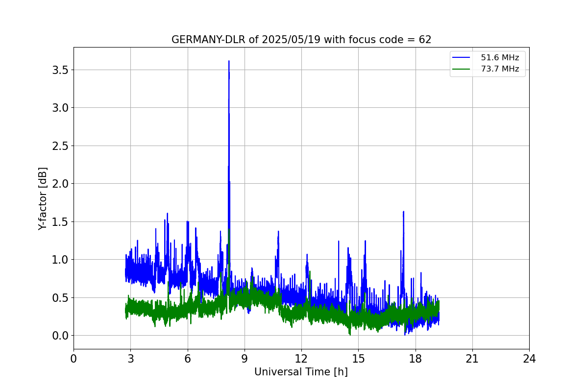The height and width of the screenshot is (392, 588).
Task: Click the x-axis tick label 6
Action: coord(188,359)
